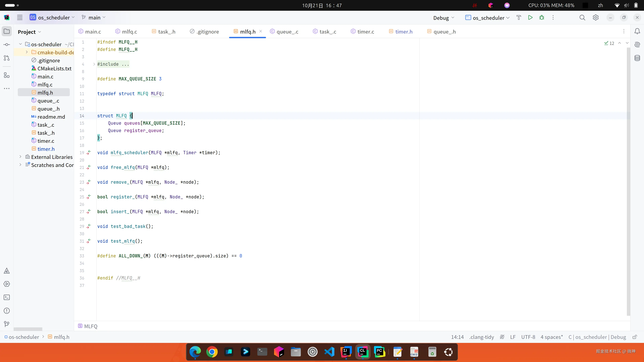Open the Database tool window
The image size is (644, 362).
click(637, 58)
